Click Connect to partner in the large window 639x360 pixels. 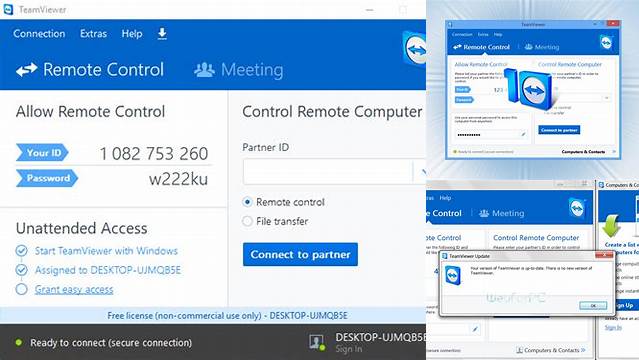(x=300, y=254)
